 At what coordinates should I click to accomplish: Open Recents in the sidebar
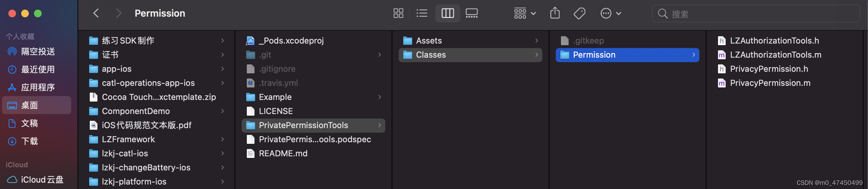point(38,70)
